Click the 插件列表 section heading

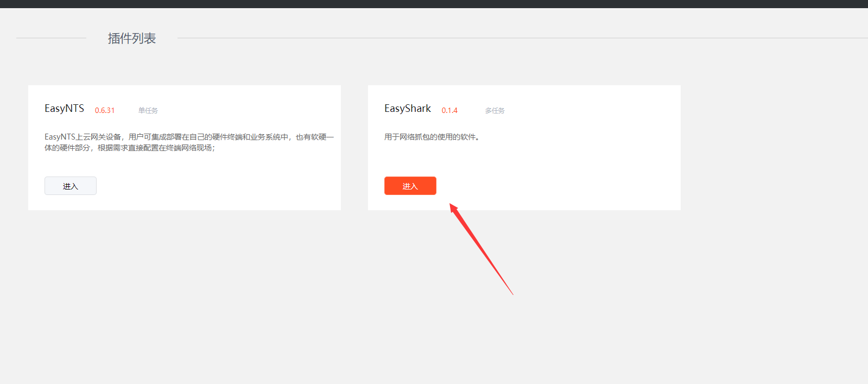pos(132,39)
